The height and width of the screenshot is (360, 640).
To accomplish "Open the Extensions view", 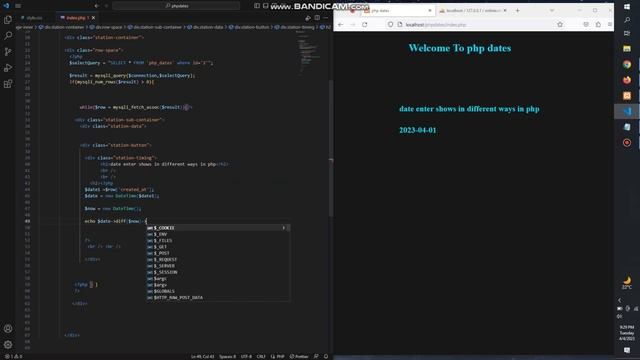I will pos(8,84).
